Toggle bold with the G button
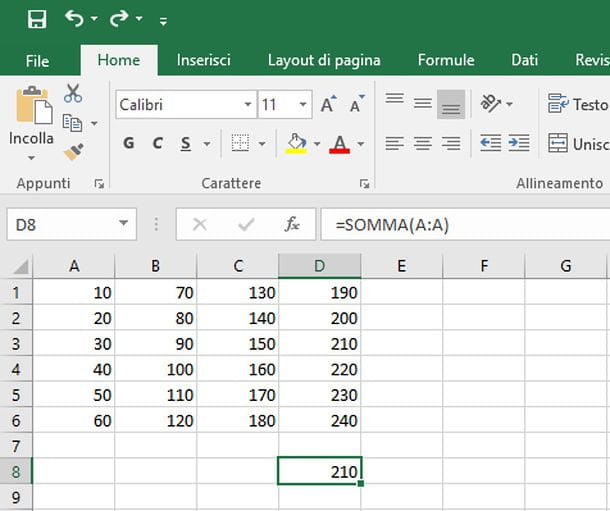The width and height of the screenshot is (610, 511). click(129, 144)
